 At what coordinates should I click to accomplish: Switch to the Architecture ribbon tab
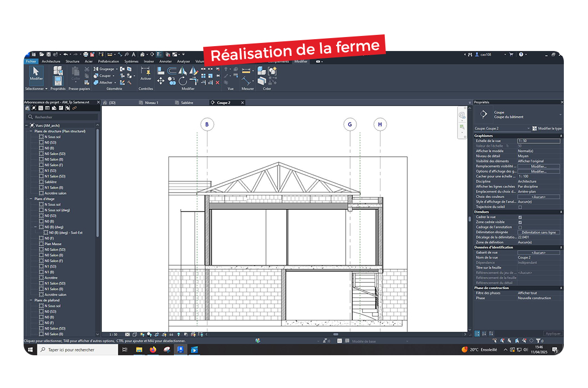(x=51, y=61)
